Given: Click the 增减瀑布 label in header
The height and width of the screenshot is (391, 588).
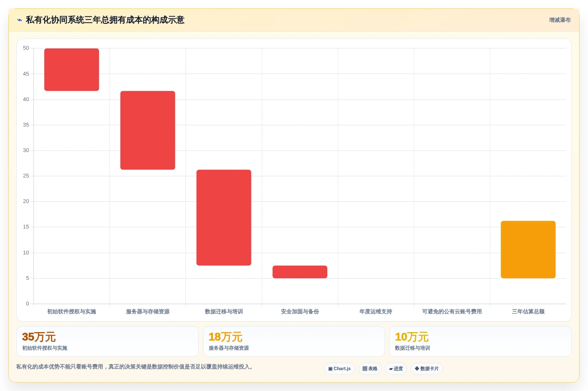Looking at the screenshot, I should click(560, 20).
